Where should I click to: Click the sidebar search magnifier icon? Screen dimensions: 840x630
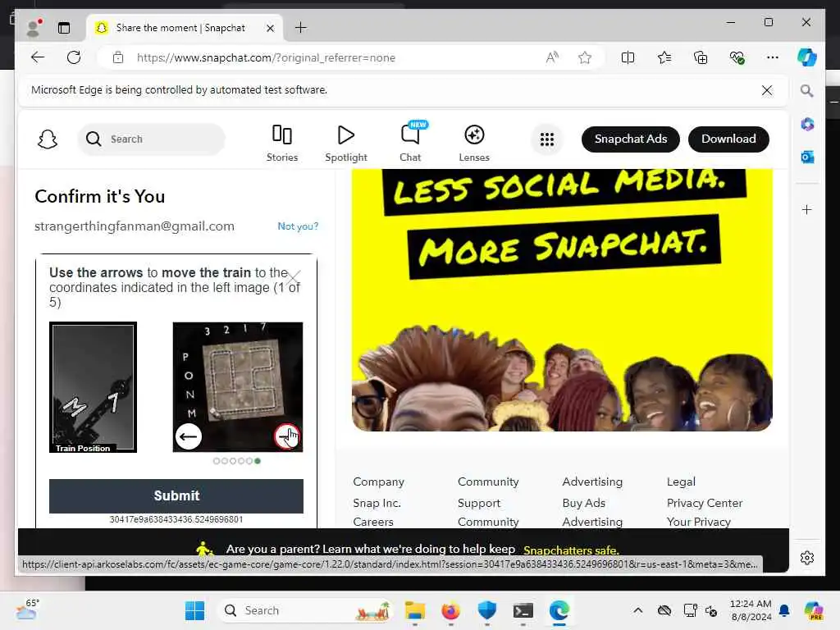[807, 91]
